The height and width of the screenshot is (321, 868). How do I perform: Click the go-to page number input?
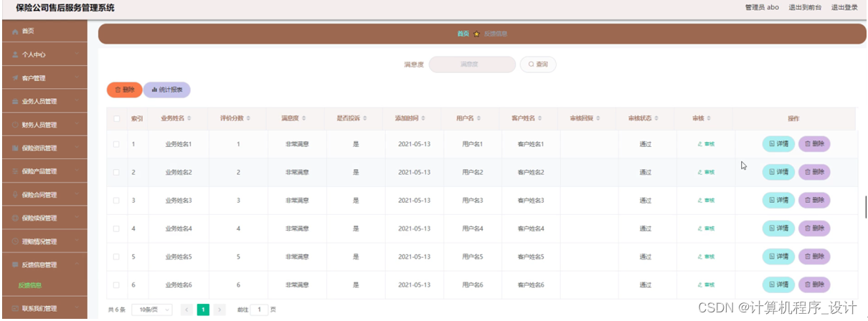tap(258, 310)
